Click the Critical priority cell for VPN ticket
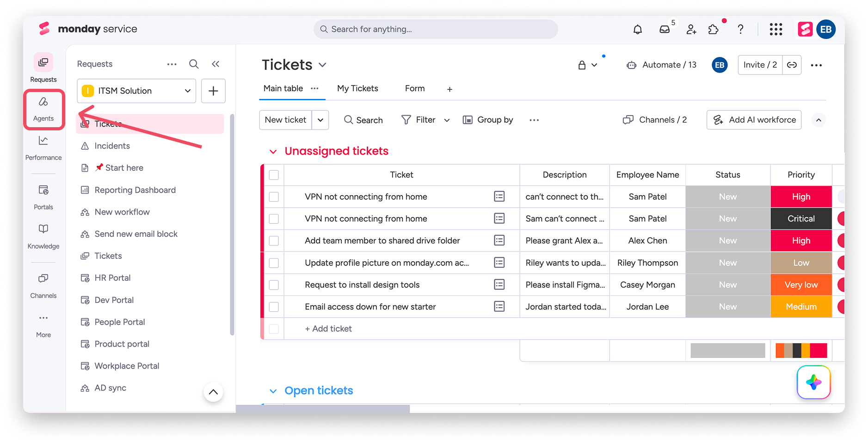This screenshot has width=868, height=443. 801,219
